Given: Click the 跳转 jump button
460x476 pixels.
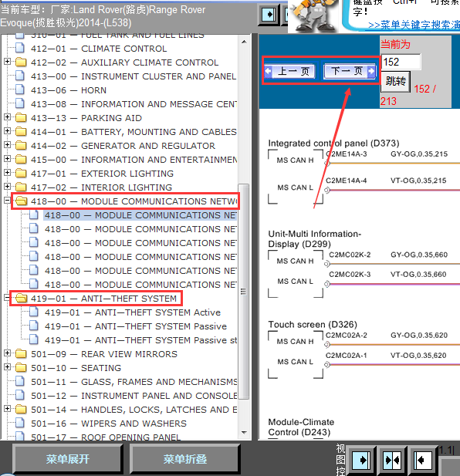Looking at the screenshot, I should click(396, 81).
